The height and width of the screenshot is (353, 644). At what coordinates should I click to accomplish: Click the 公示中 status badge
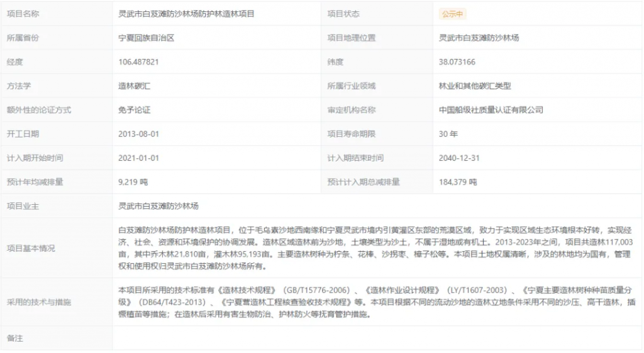[x=452, y=14]
